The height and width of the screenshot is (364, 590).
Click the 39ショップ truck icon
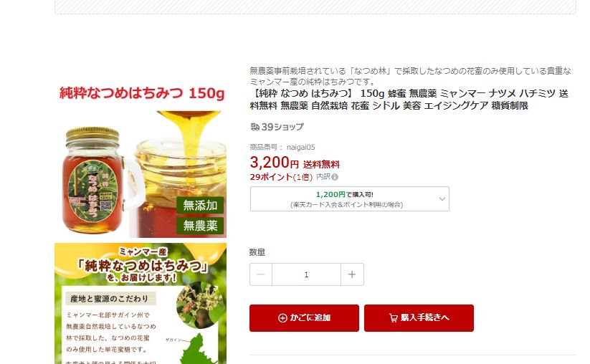(254, 127)
